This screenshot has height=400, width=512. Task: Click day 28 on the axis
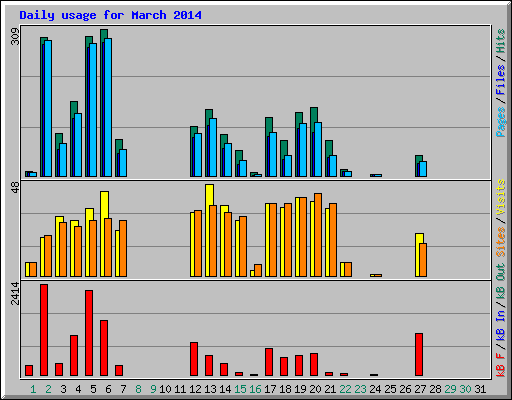point(435,389)
